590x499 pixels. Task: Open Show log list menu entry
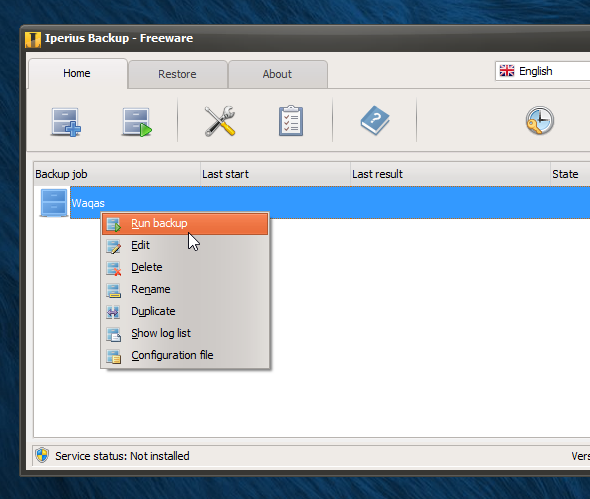(x=185, y=333)
